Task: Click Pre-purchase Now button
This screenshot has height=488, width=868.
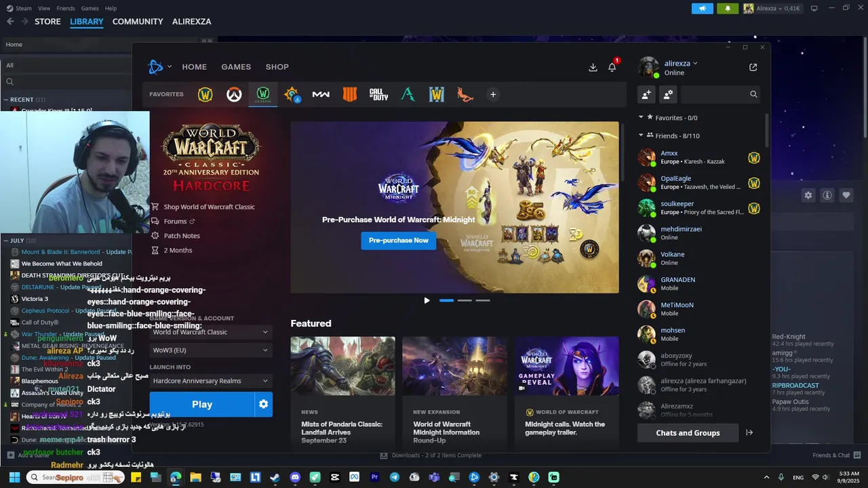Action: [x=399, y=240]
